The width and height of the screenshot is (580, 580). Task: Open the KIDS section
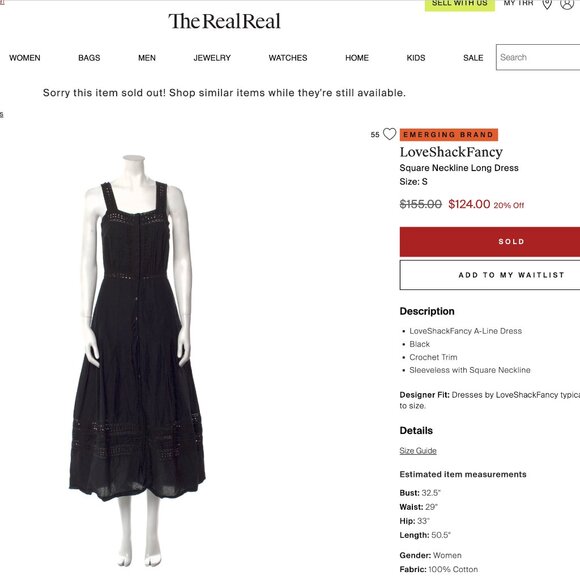(x=416, y=58)
